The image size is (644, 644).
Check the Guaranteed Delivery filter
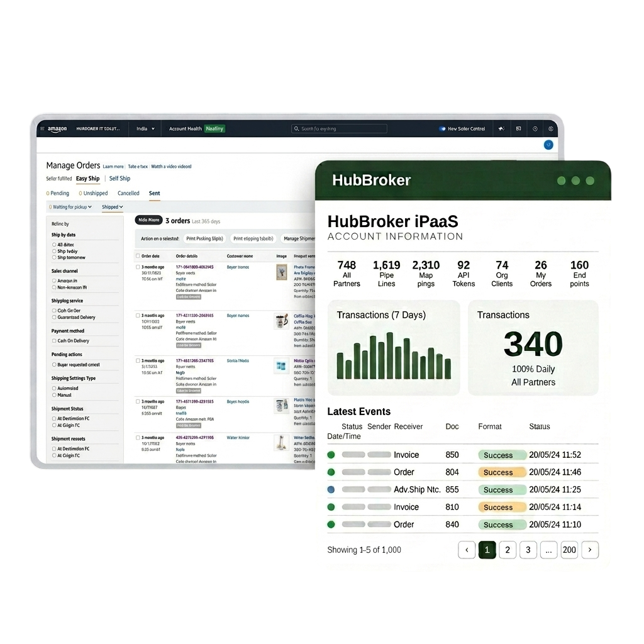coord(54,317)
